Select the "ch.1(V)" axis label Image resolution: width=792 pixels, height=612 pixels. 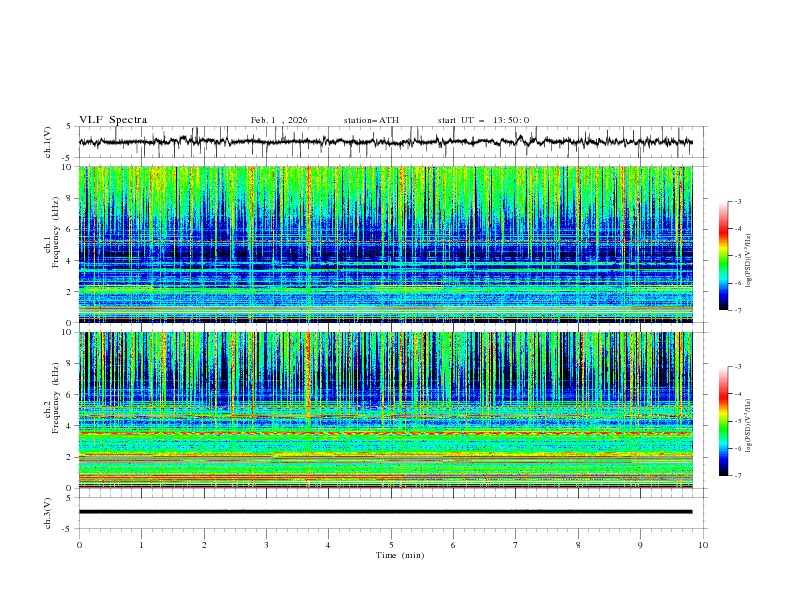(x=48, y=142)
